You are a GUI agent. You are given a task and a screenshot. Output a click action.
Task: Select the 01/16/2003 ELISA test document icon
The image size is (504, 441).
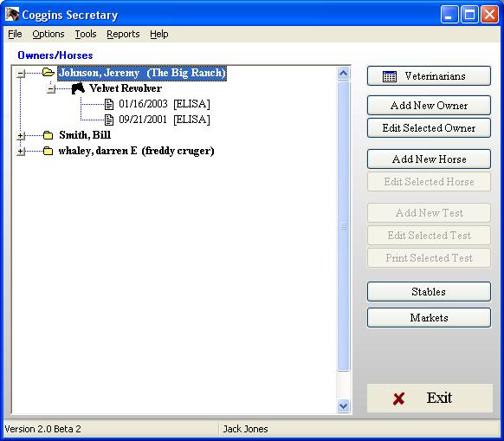point(109,104)
